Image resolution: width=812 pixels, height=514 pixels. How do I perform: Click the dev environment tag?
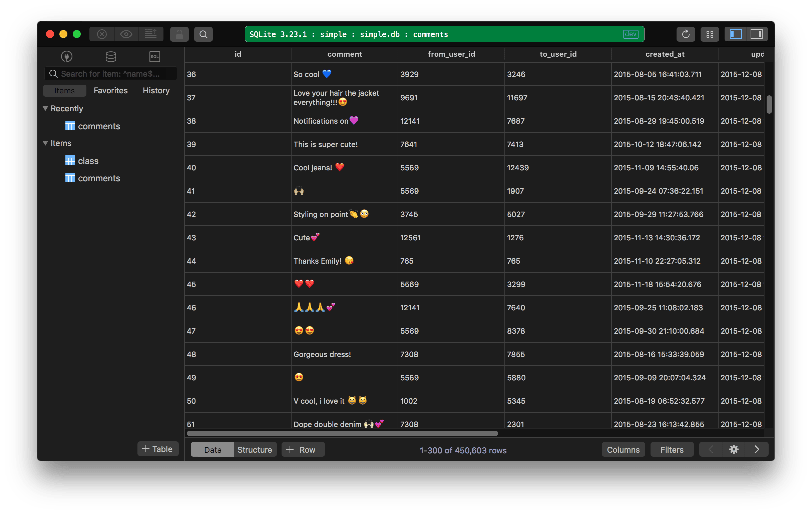[630, 34]
